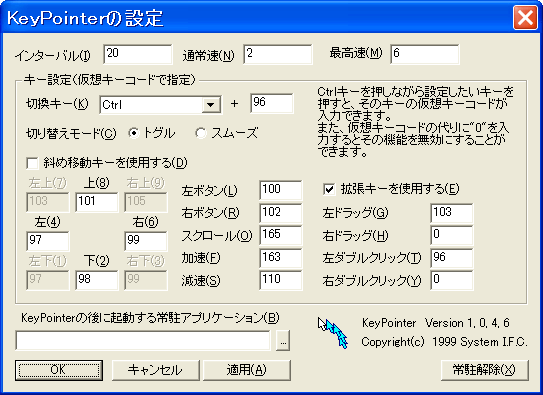The image size is (543, 395).
Task: Click the Copyright(c) 1999 System I.F.C. text
Action: (x=444, y=342)
